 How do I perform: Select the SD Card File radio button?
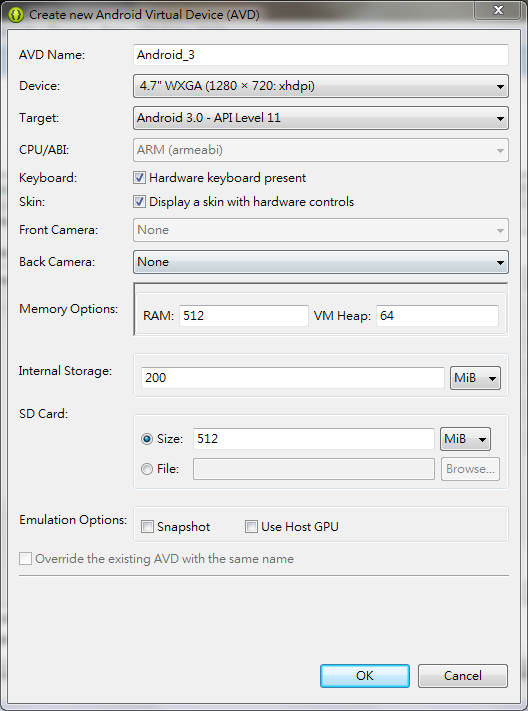tap(147, 469)
